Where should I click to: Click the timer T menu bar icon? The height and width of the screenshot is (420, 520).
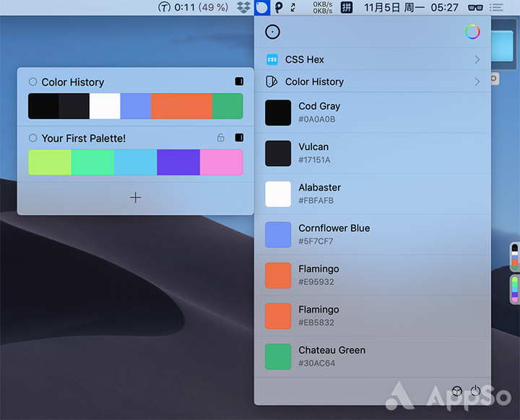click(x=164, y=7)
